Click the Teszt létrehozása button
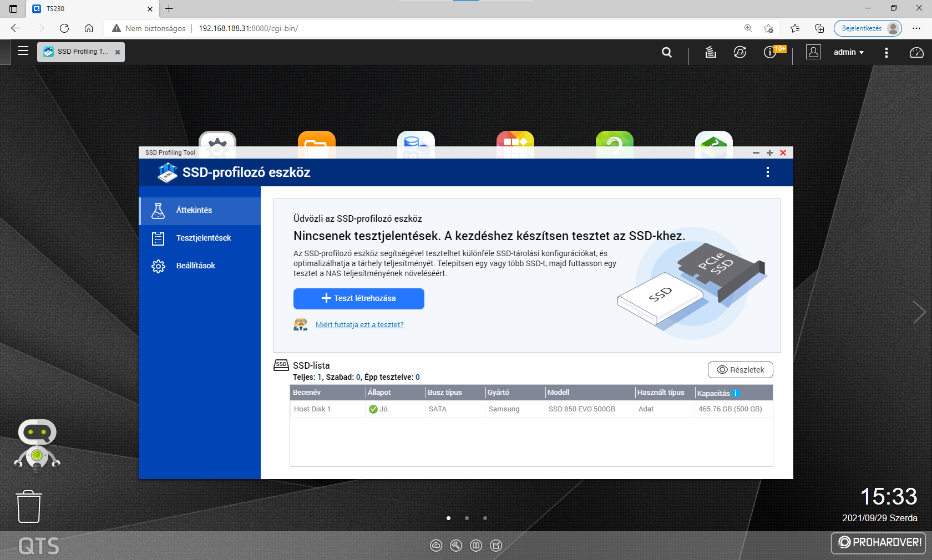The image size is (932, 560). point(359,298)
